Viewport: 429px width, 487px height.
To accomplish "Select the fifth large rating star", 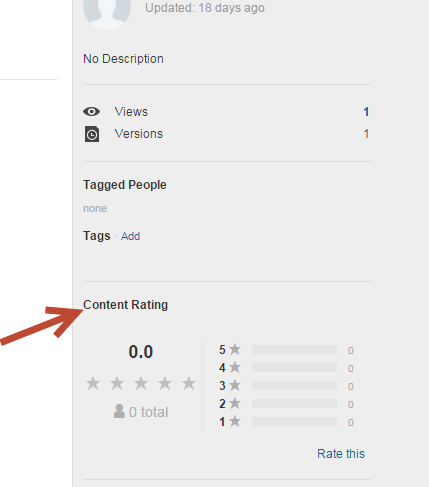I will tap(189, 383).
